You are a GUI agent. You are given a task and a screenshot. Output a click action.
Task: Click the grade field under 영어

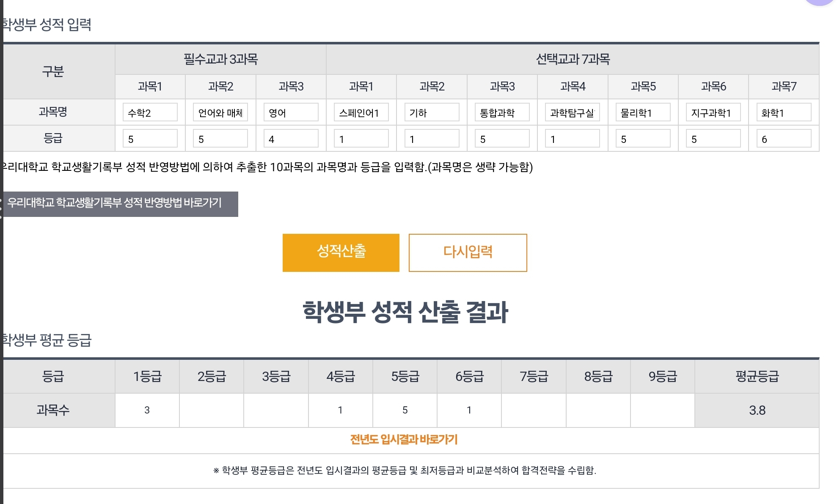(291, 139)
